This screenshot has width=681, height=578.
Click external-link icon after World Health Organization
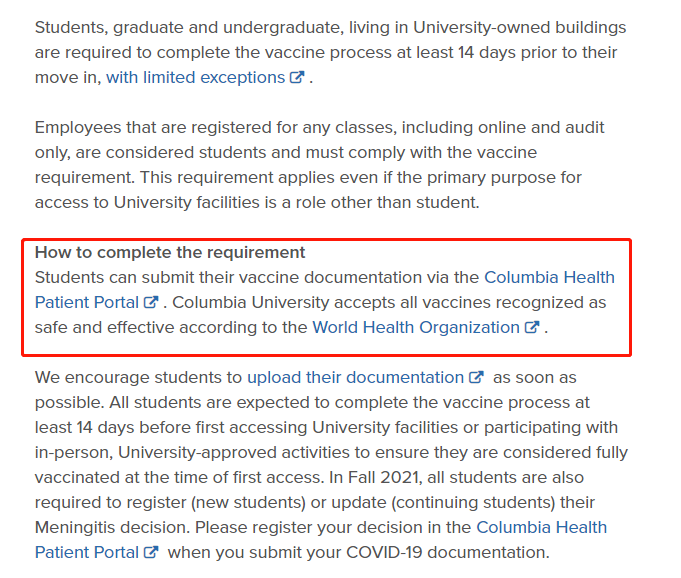click(532, 327)
